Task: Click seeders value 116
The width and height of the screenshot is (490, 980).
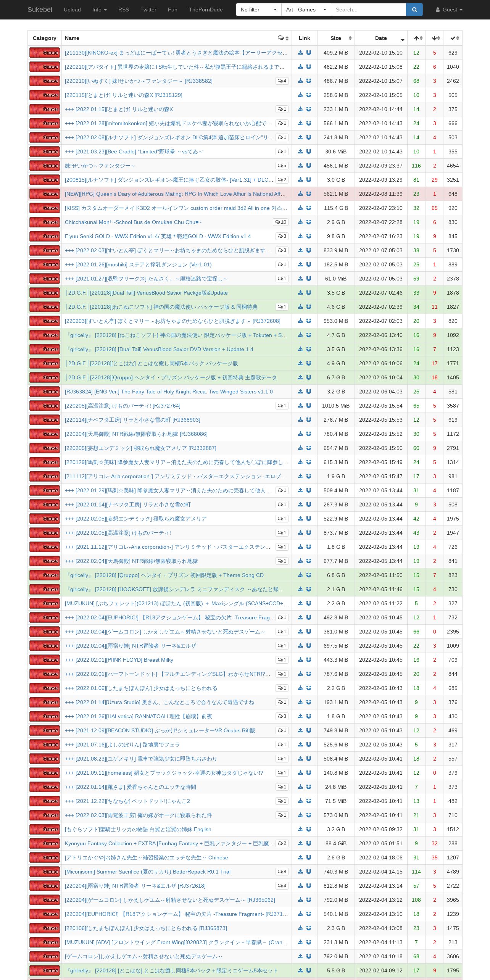Action: pyautogui.click(x=416, y=166)
